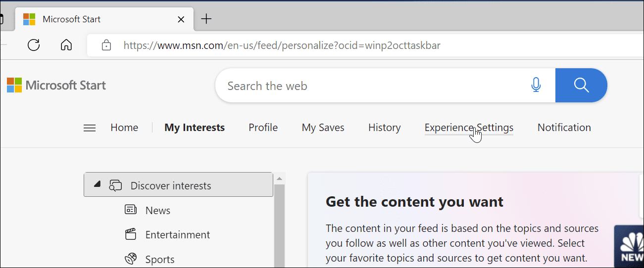Image resolution: width=644 pixels, height=268 pixels.
Task: Click the browser refresh icon
Action: pos(34,45)
